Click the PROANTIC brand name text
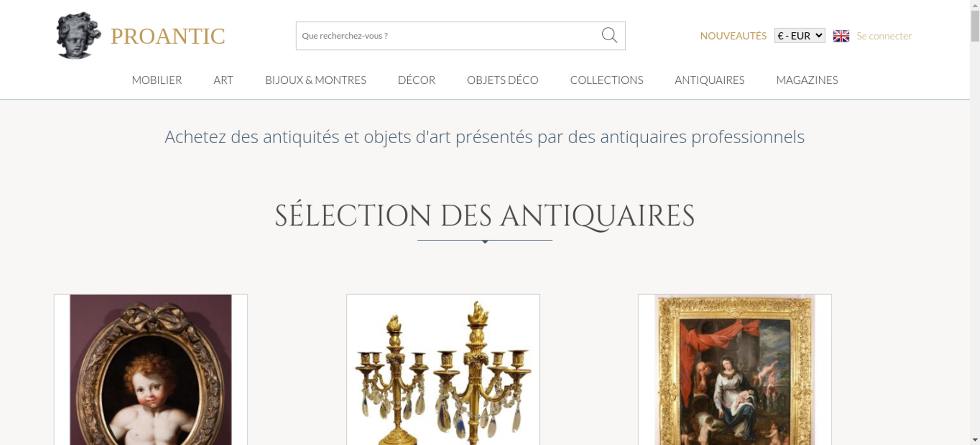 pos(168,36)
